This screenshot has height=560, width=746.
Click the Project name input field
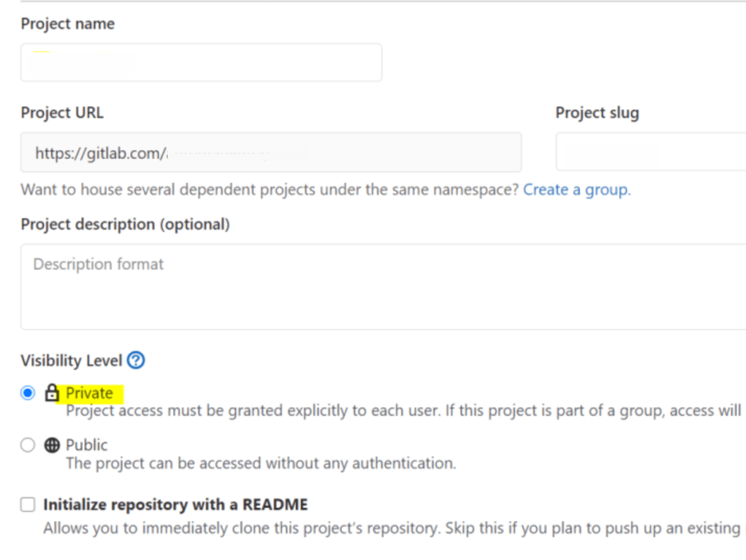[201, 63]
